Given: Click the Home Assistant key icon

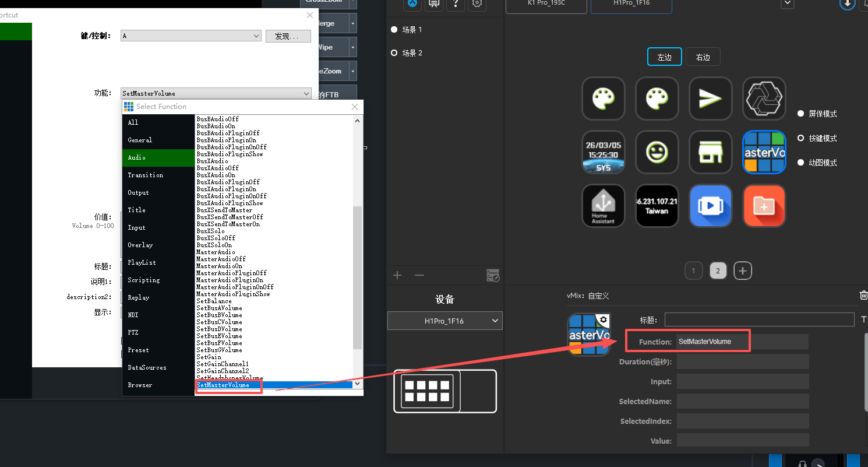Looking at the screenshot, I should click(x=603, y=206).
